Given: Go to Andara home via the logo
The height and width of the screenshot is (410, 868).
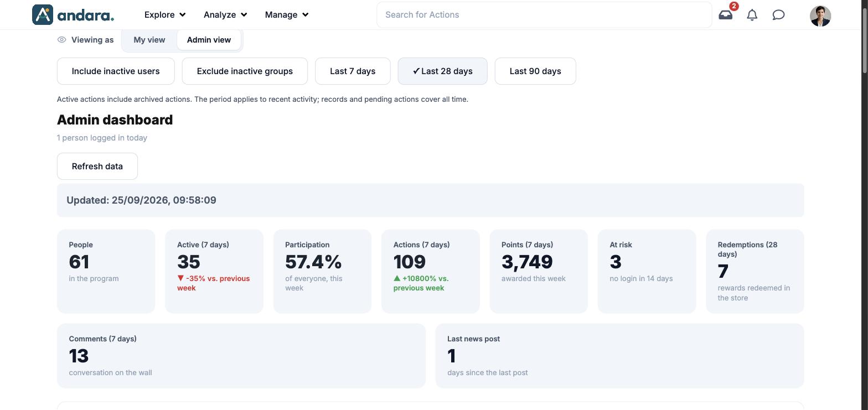Looking at the screenshot, I should coord(73,15).
